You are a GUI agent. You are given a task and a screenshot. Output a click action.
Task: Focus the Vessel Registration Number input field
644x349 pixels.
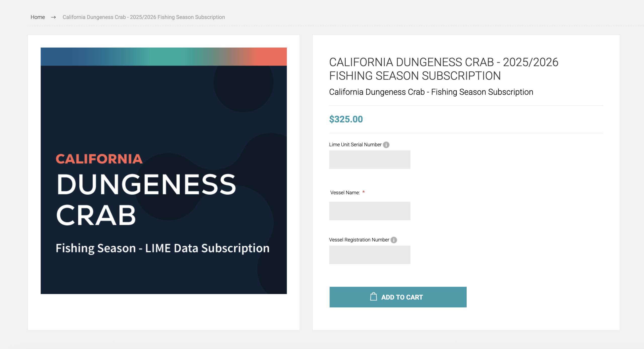tap(370, 255)
